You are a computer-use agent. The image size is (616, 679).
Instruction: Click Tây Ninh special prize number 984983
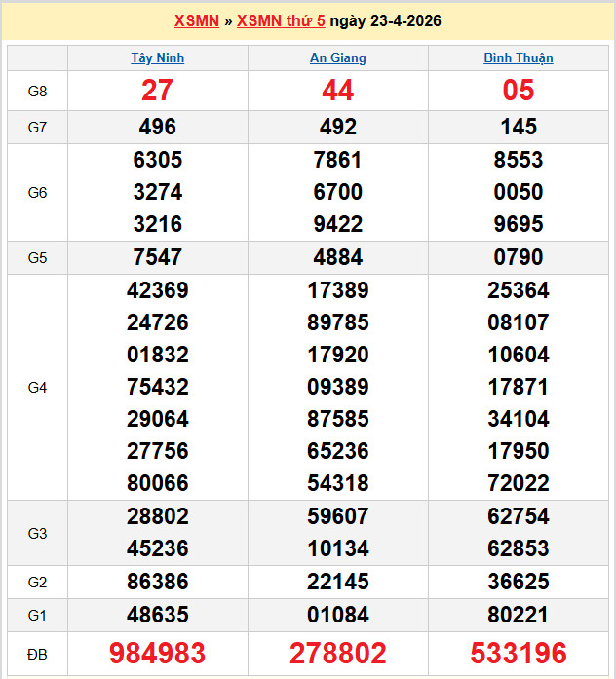[158, 653]
